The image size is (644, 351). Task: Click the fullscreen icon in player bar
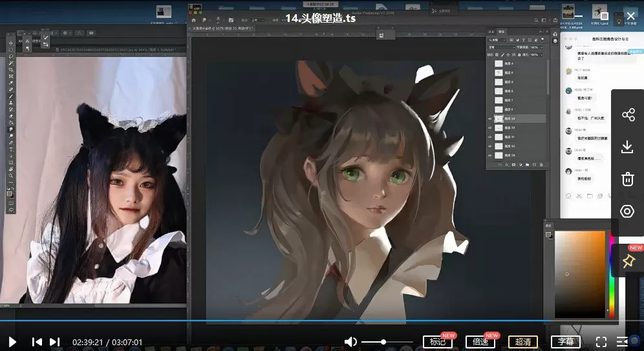(601, 342)
